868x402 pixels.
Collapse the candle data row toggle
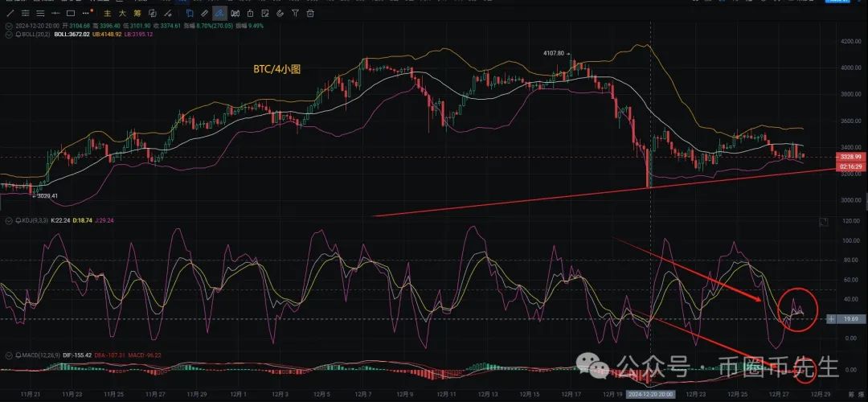point(9,26)
